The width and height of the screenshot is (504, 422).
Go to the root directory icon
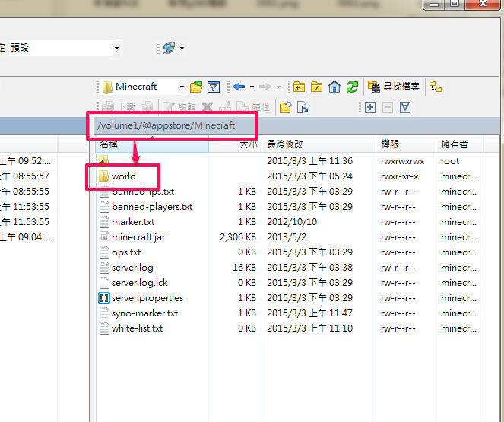[x=316, y=87]
